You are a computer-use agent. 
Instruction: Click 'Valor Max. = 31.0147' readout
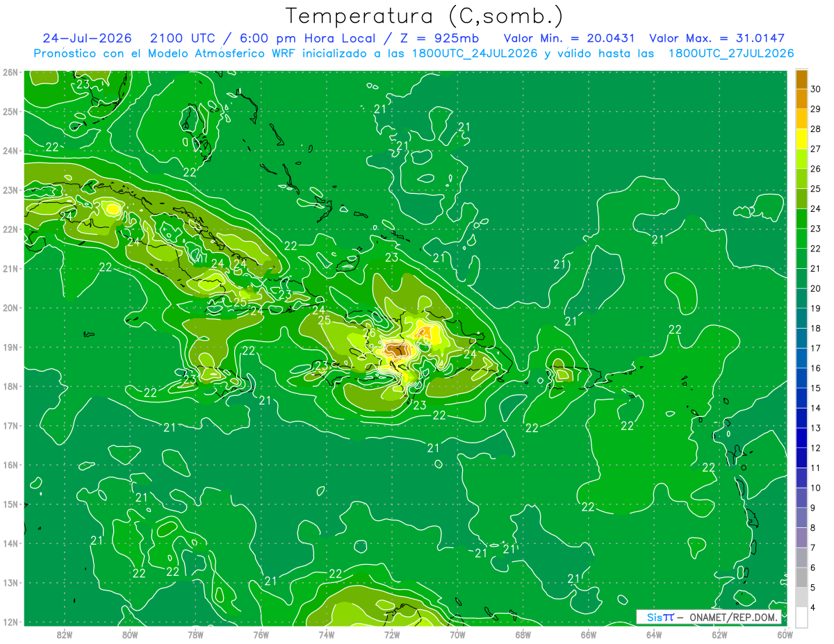pos(717,38)
